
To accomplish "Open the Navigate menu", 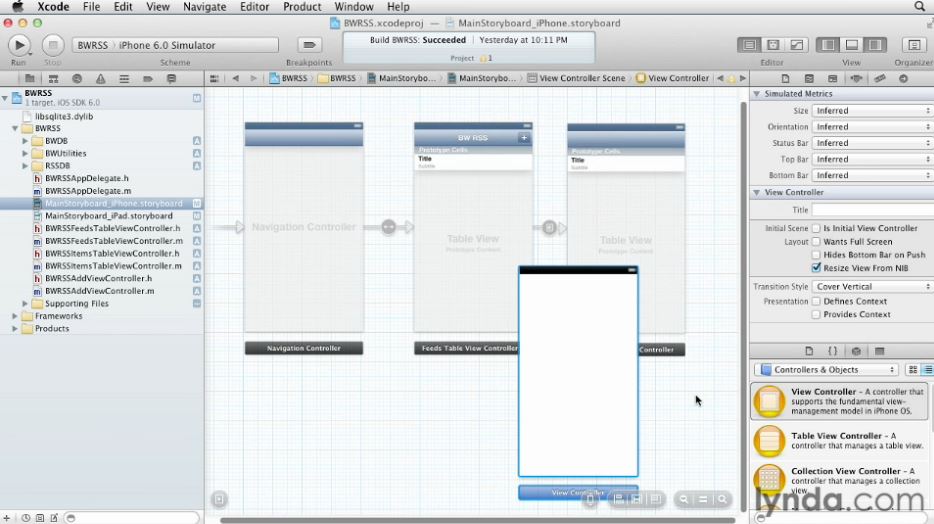I will pyautogui.click(x=204, y=7).
